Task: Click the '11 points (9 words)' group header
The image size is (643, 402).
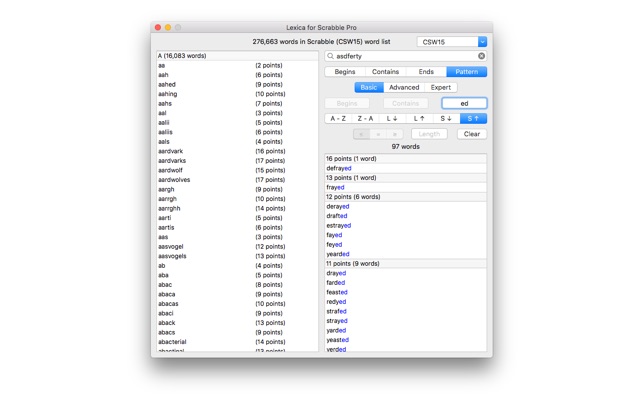Action: click(406, 264)
